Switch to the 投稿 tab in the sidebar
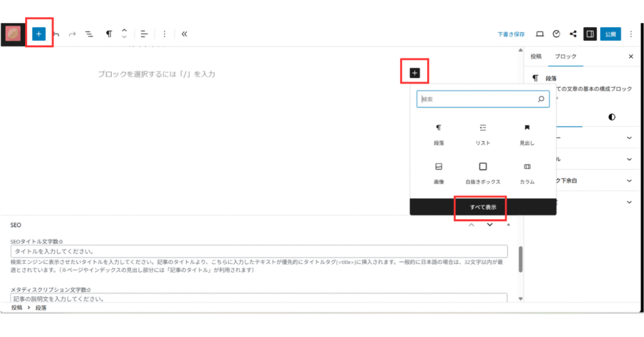Image resolution: width=644 pixels, height=337 pixels. pos(536,57)
